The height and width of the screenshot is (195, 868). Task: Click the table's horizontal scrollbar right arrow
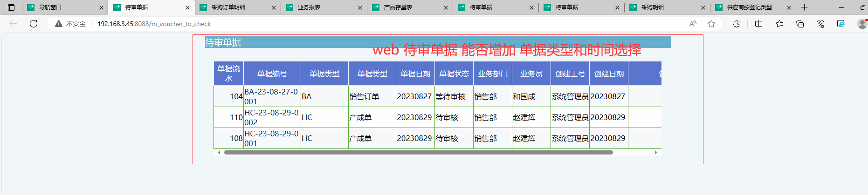pyautogui.click(x=656, y=152)
